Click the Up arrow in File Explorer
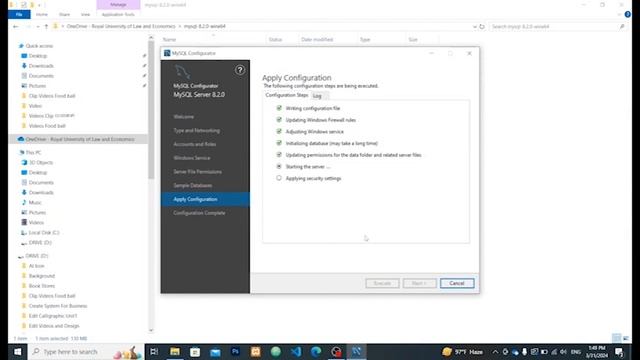This screenshot has height=360, width=640. (46, 27)
